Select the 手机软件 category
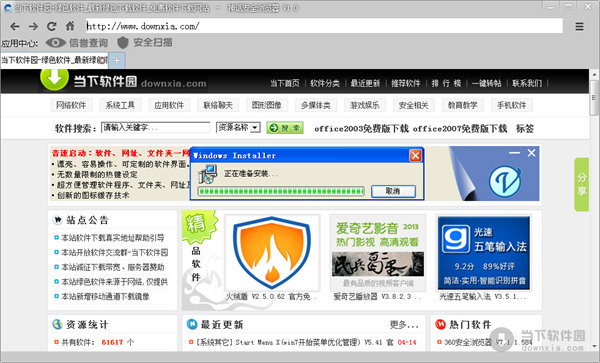This screenshot has height=363, width=600. [x=512, y=105]
